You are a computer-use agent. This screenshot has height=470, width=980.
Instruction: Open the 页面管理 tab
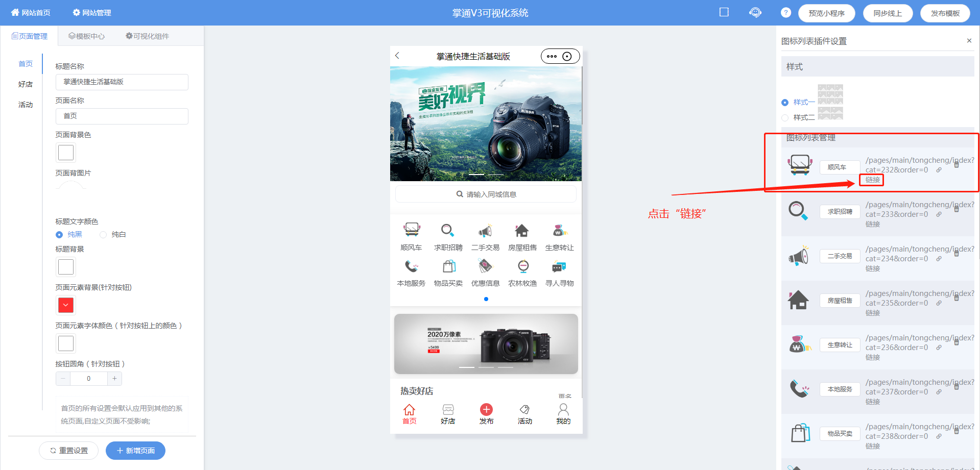[x=30, y=36]
